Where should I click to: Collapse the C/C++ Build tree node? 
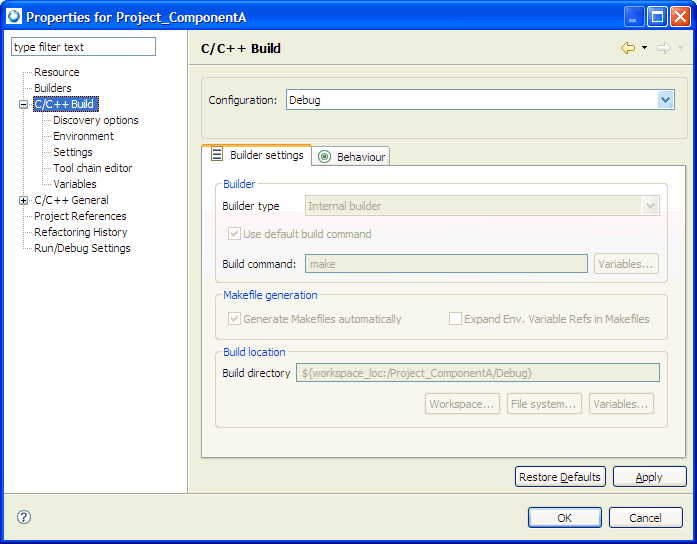(24, 104)
